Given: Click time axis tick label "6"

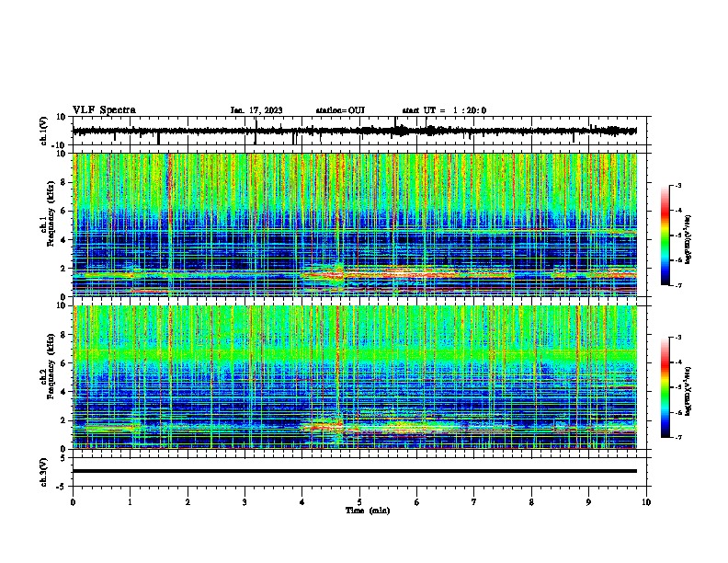Looking at the screenshot, I should click(x=417, y=502).
